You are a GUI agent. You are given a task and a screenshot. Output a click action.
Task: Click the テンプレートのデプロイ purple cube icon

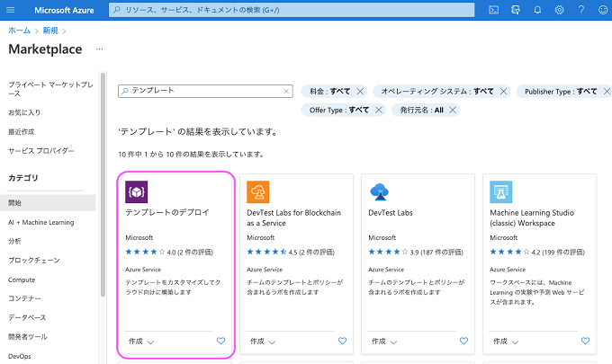136,191
